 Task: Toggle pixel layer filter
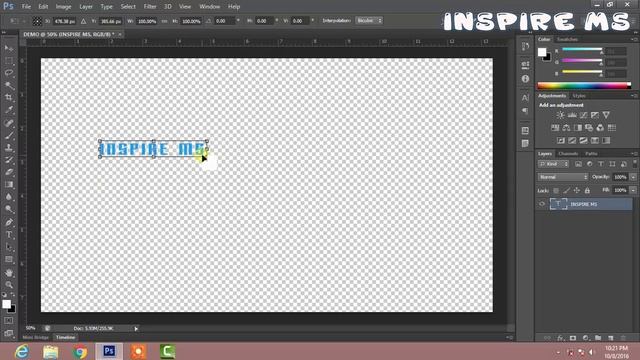point(578,164)
